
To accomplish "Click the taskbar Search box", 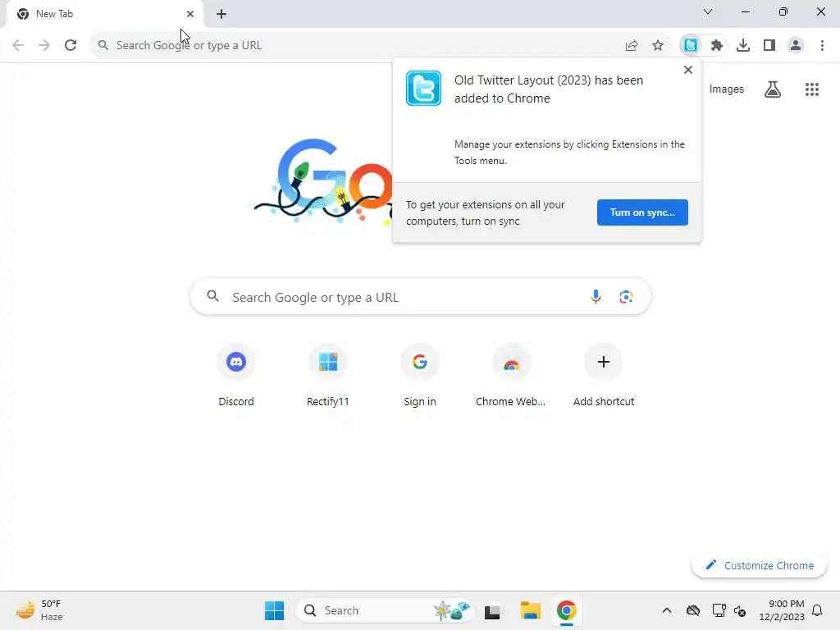I will (385, 610).
